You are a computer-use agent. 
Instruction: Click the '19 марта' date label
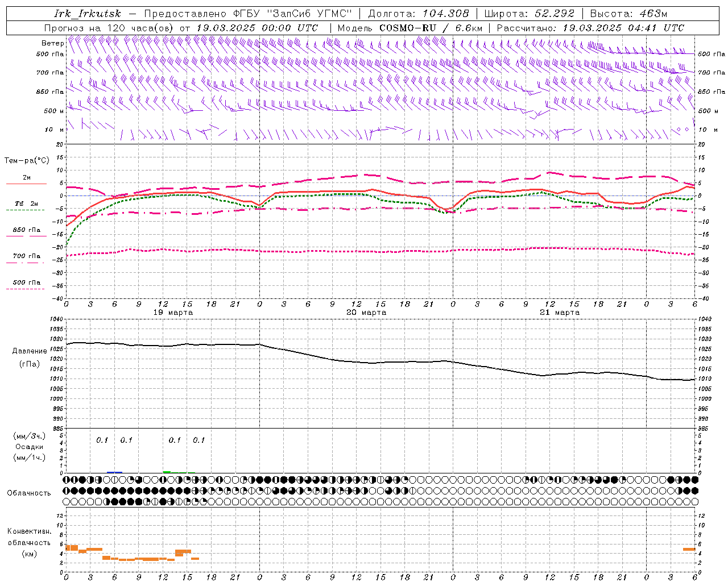173,313
